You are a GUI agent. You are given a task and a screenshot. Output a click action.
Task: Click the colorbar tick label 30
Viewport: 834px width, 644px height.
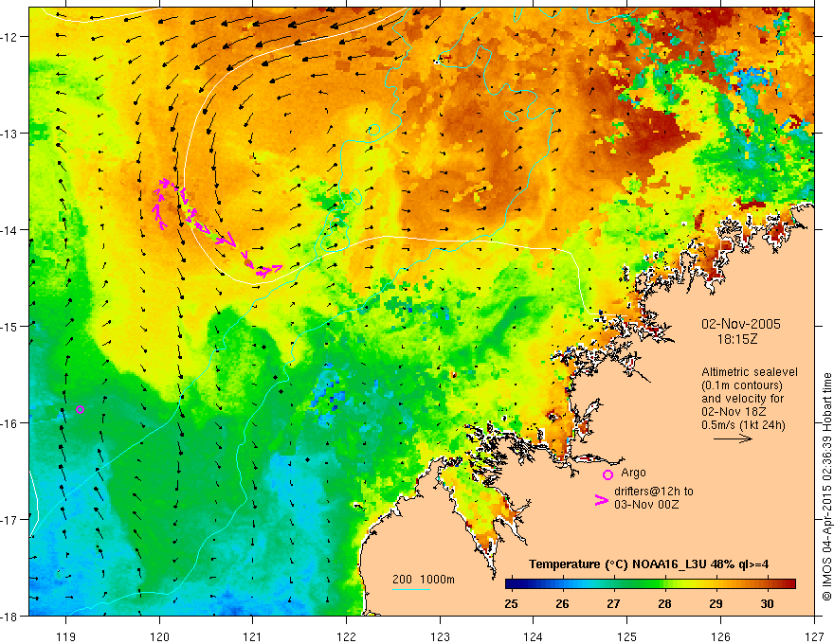point(767,603)
